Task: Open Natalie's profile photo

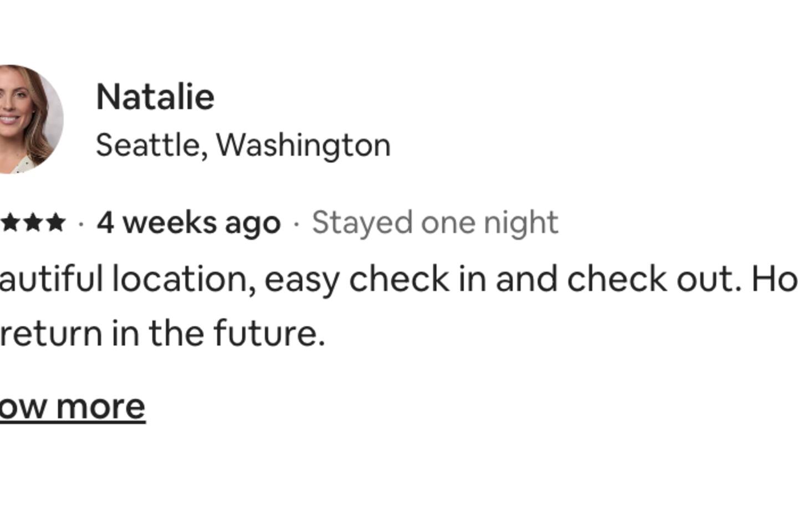Action: pyautogui.click(x=28, y=119)
